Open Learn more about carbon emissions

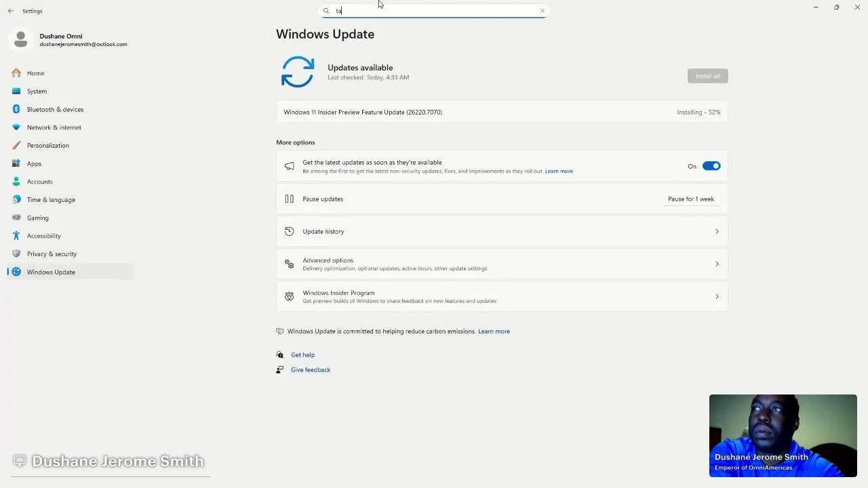[494, 331]
